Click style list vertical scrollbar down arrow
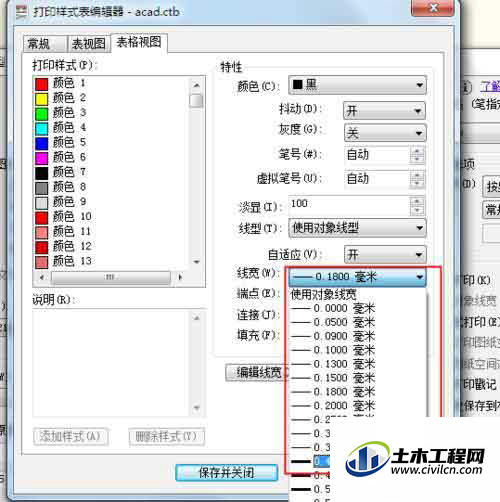The height and width of the screenshot is (502, 500). point(197,262)
